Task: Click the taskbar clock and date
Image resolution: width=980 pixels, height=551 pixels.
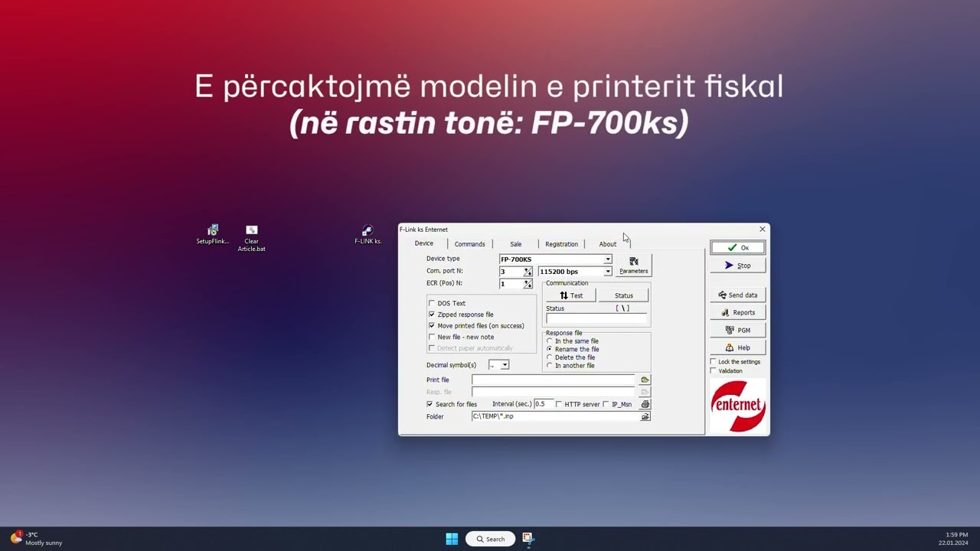Action: point(953,539)
